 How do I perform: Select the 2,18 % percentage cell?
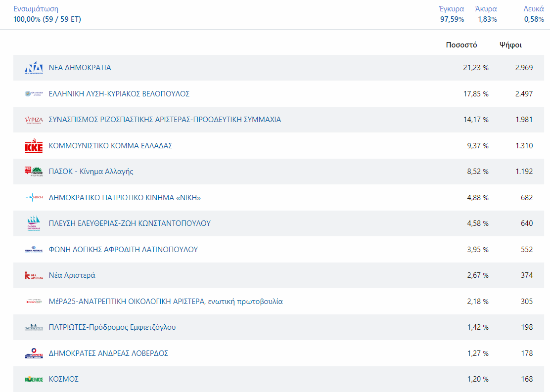pos(478,301)
